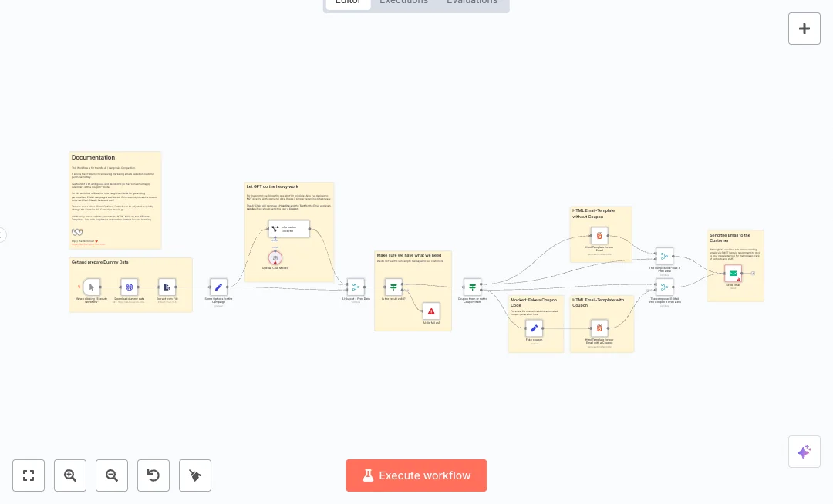Viewport: 833px width, 504px height.
Task: Click the Information Extractor node
Action: pyautogui.click(x=288, y=229)
